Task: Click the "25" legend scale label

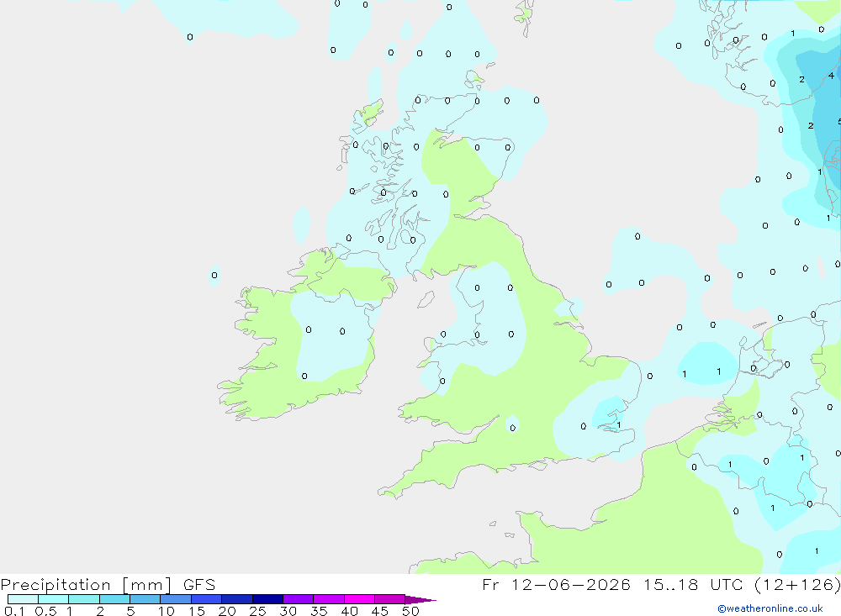Action: click(258, 611)
